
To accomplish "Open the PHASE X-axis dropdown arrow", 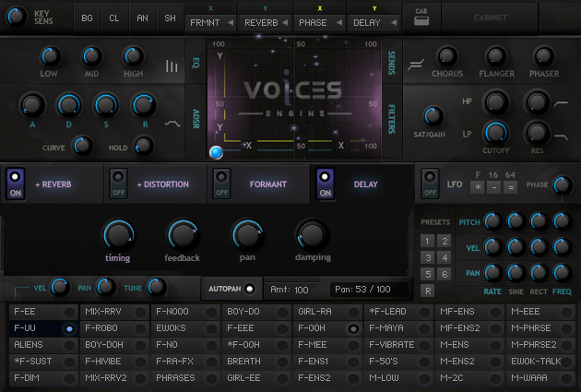I will [x=339, y=23].
